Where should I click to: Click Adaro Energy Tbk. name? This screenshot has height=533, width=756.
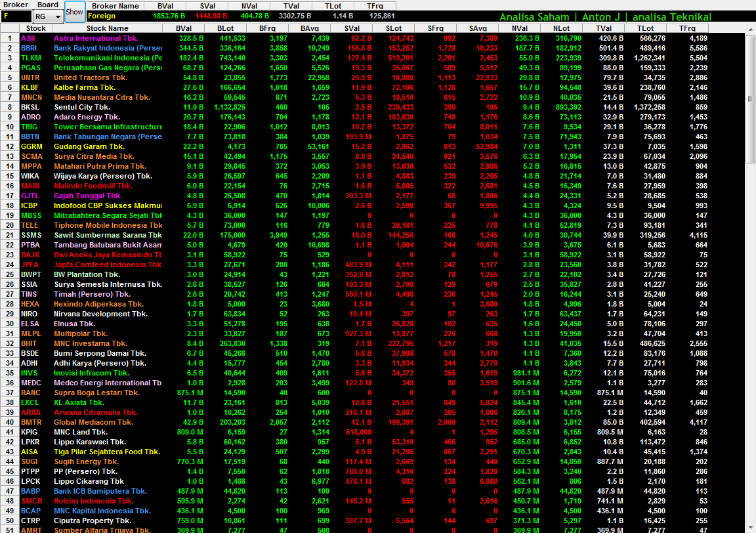[87, 117]
